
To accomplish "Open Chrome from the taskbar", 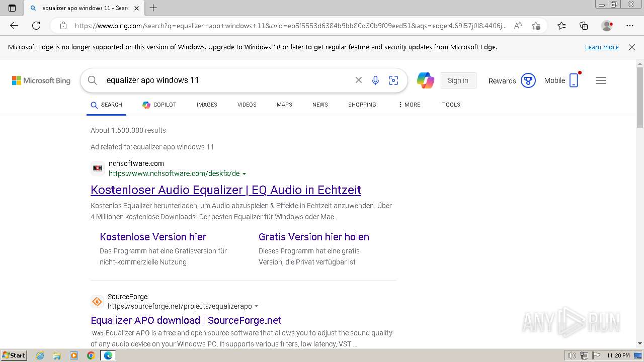I will pos(91,355).
